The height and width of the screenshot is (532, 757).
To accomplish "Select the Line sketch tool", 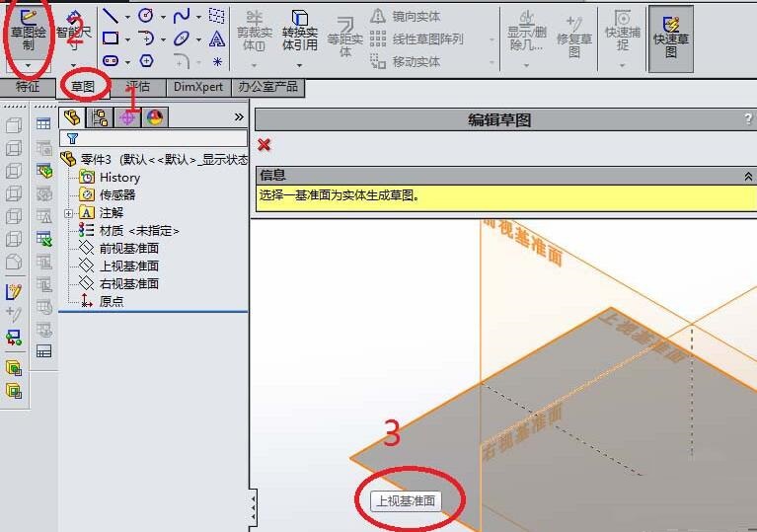I will click(112, 16).
